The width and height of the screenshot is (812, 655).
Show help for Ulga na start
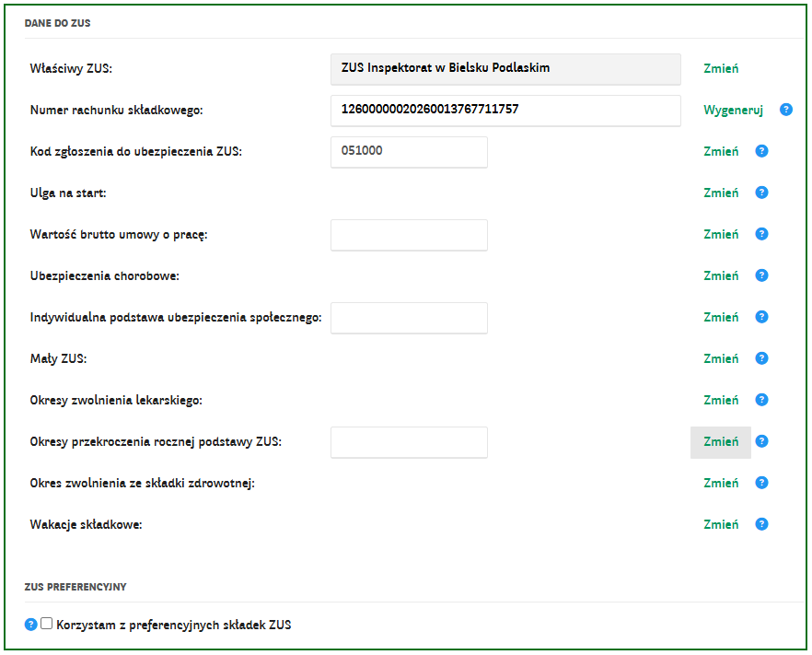point(761,193)
